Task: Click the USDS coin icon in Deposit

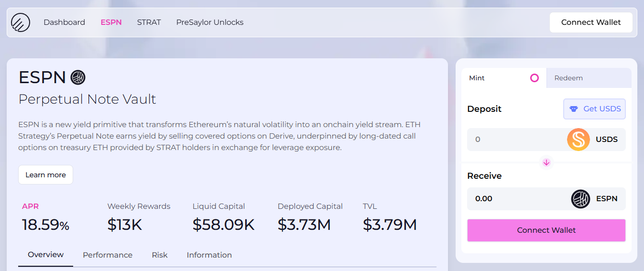Action: point(578,140)
